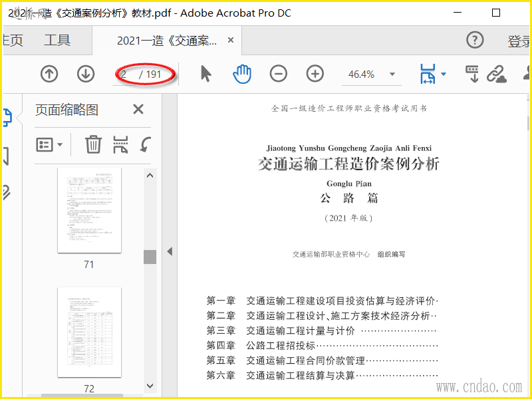532x399 pixels.
Task: Open the attachments paperclip sidebar icon
Action: [x=6, y=192]
